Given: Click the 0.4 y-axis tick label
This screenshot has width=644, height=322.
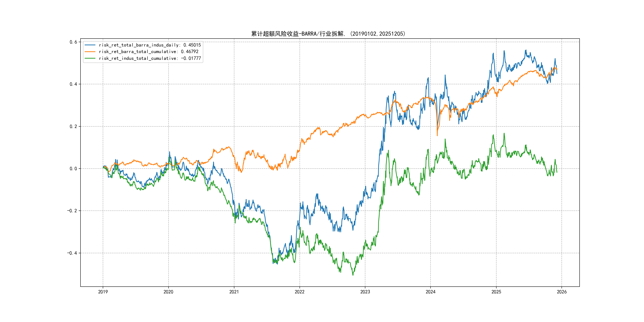Looking at the screenshot, I should (x=73, y=84).
